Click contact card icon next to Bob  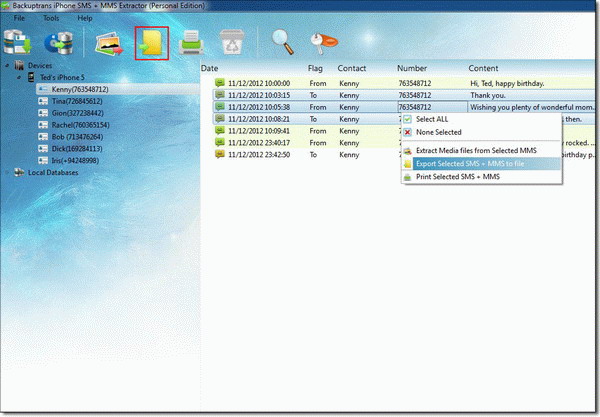pyautogui.click(x=43, y=137)
